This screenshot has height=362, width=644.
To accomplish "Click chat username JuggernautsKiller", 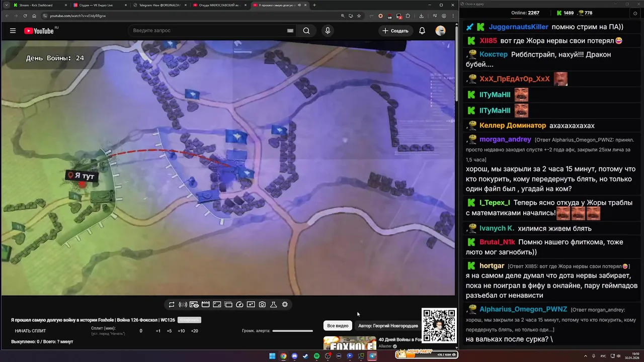I will [x=519, y=27].
